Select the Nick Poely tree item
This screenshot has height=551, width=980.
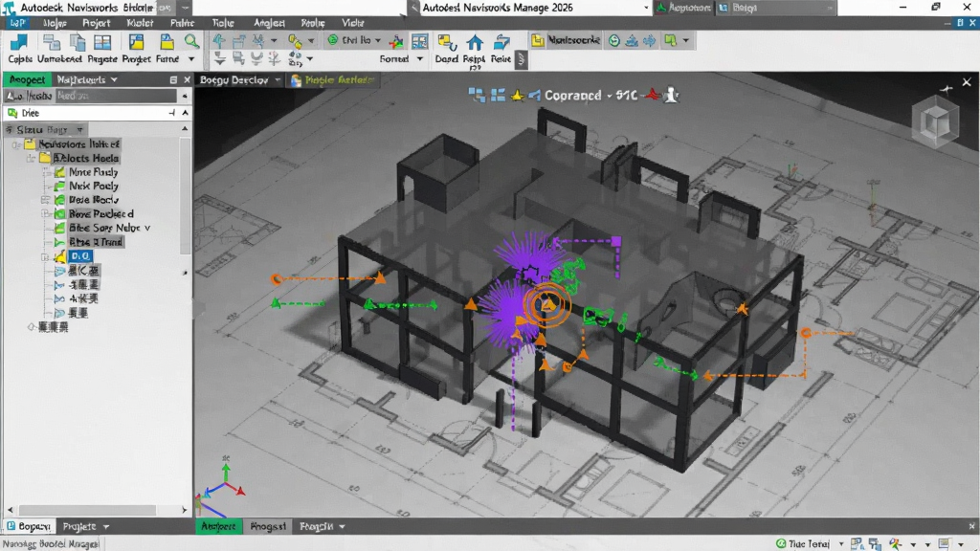click(x=93, y=187)
